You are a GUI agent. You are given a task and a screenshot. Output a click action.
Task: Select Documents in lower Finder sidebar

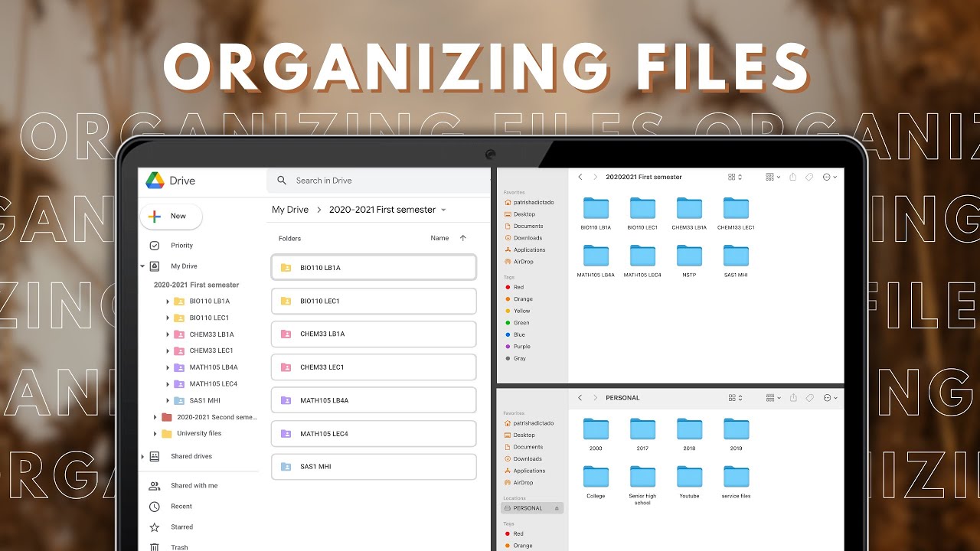point(524,447)
